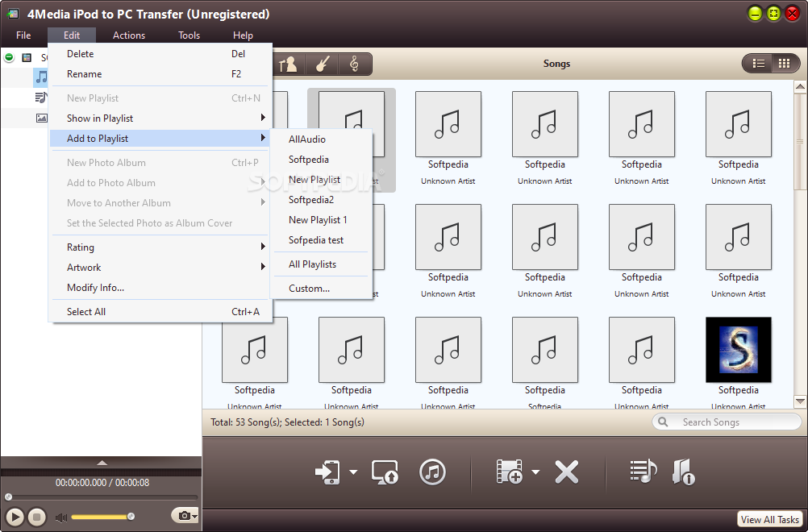Click the song count status text

[287, 422]
